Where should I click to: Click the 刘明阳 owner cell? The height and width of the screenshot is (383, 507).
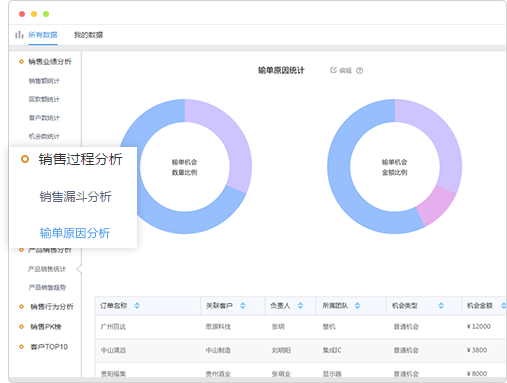[281, 350]
